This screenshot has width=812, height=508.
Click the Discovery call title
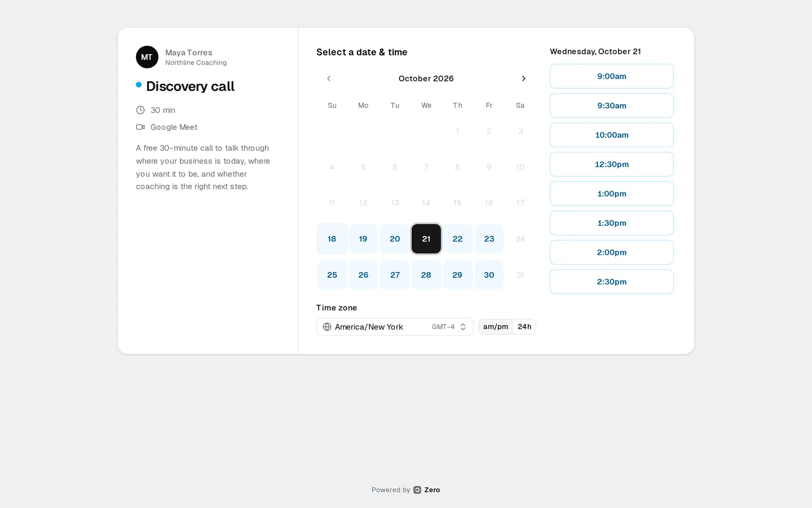pos(190,86)
